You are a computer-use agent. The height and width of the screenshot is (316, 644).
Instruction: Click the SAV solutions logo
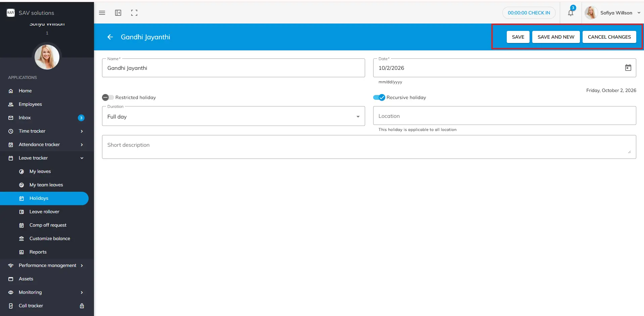[x=11, y=13]
